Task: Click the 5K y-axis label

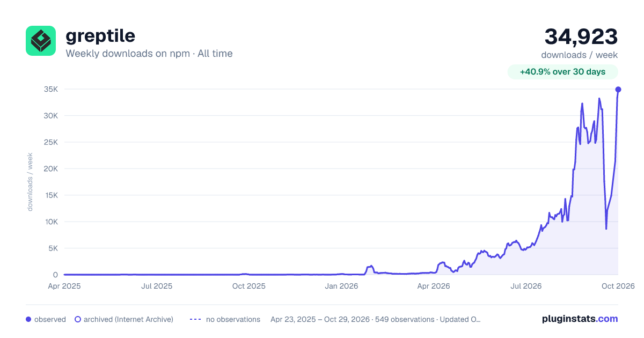Action: point(53,248)
